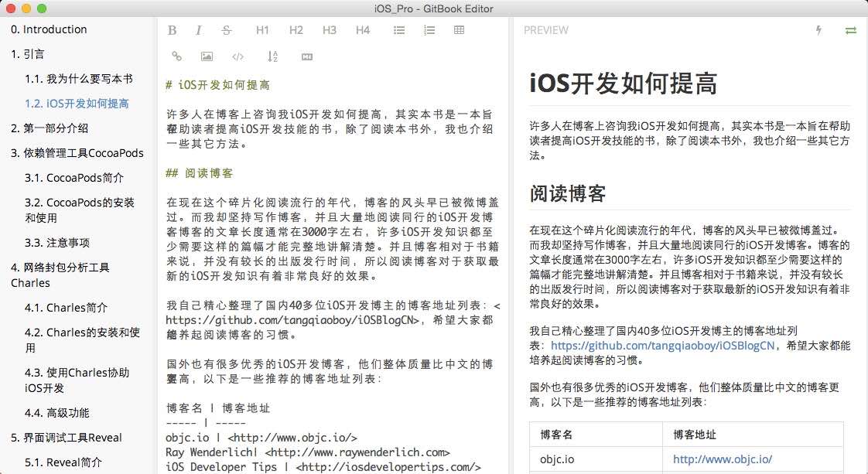
Task: Click into the markdown editor under 阅读博客
Action: pyautogui.click(x=333, y=232)
